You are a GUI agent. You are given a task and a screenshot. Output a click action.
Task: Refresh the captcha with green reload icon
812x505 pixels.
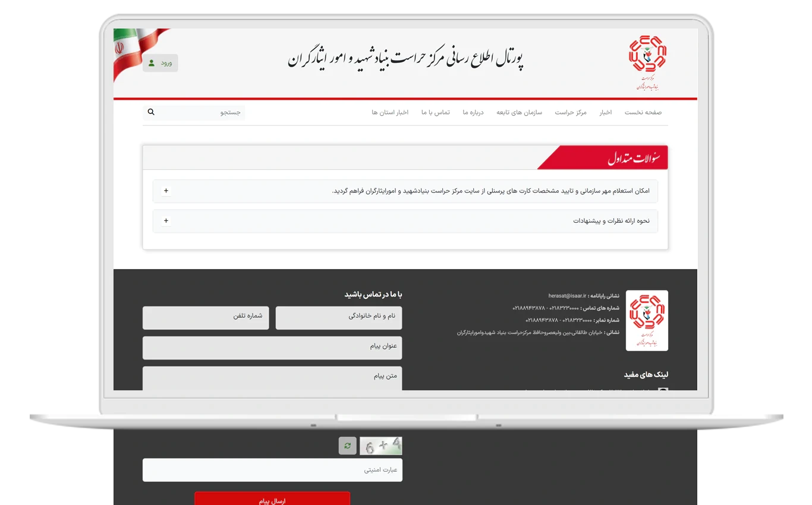pyautogui.click(x=347, y=446)
